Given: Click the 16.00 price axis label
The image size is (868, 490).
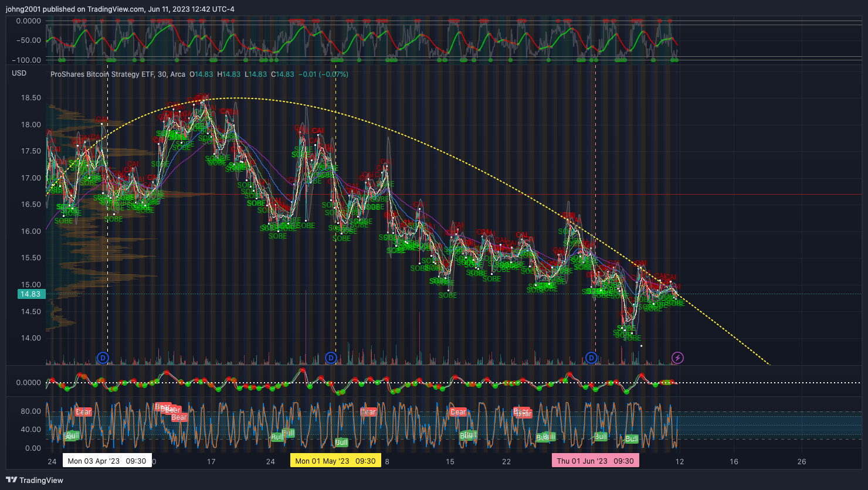Looking at the screenshot, I should click(x=32, y=231).
